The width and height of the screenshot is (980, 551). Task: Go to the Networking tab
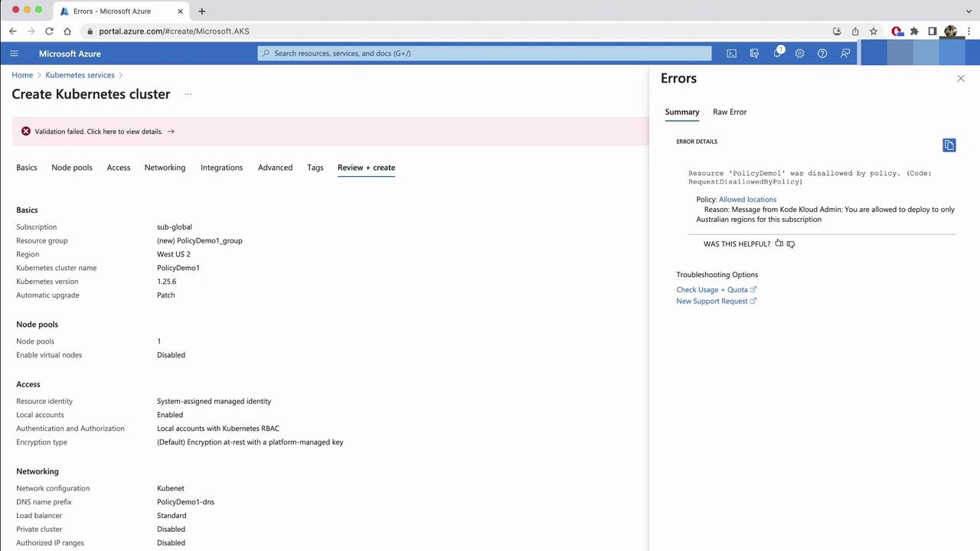pos(165,168)
